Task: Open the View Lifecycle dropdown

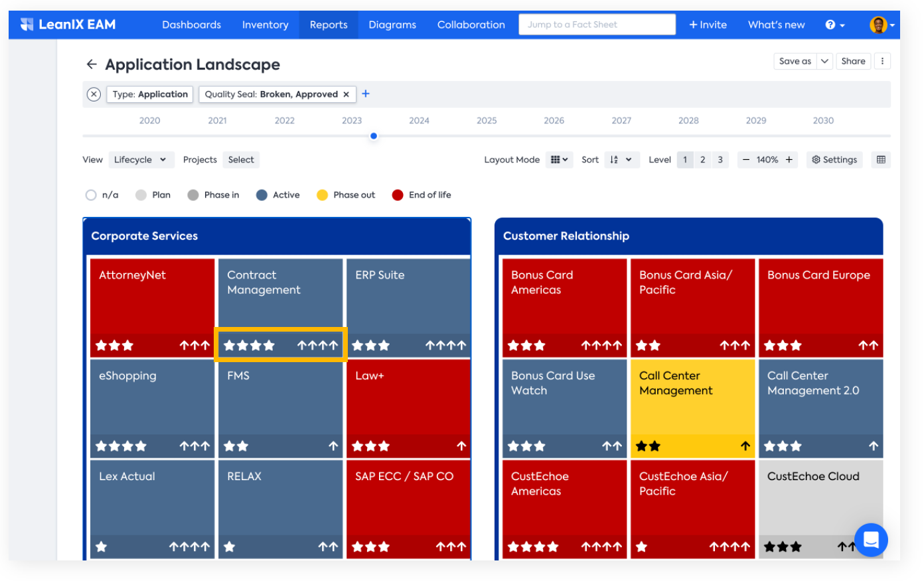Action: pyautogui.click(x=141, y=160)
